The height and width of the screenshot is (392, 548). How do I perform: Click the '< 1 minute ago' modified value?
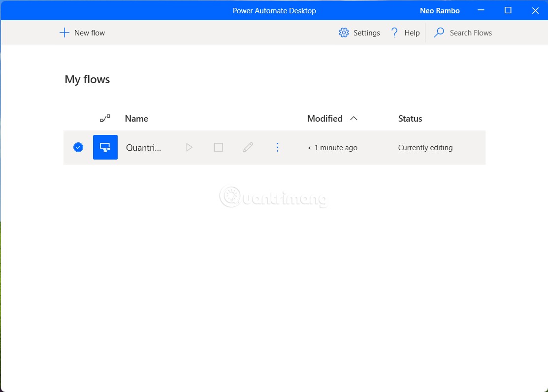coord(332,148)
